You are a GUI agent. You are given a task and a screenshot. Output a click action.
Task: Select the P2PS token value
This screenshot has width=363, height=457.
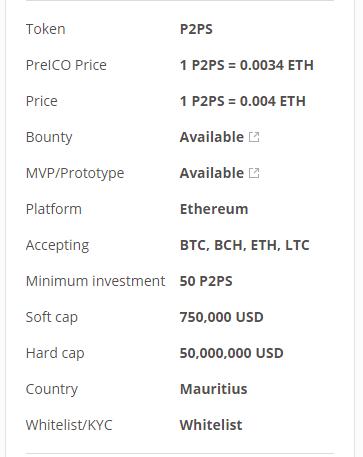tap(196, 29)
